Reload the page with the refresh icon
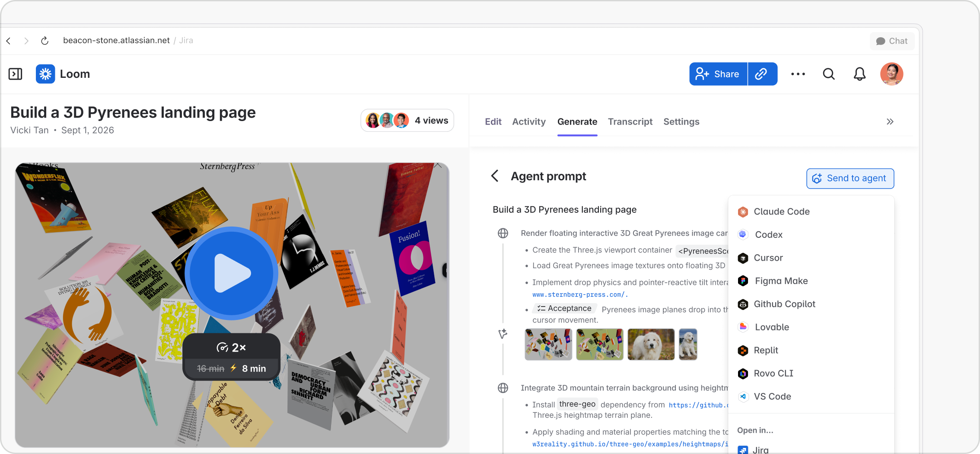980x454 pixels. (45, 41)
